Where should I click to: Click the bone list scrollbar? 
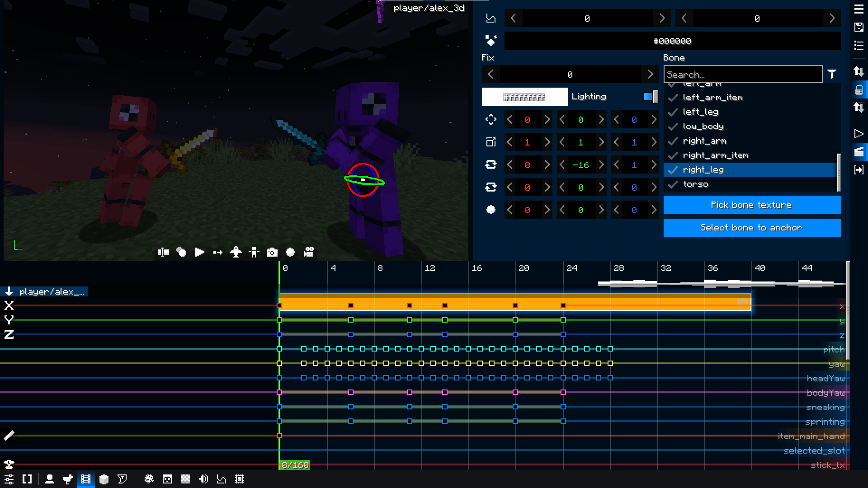pos(839,172)
